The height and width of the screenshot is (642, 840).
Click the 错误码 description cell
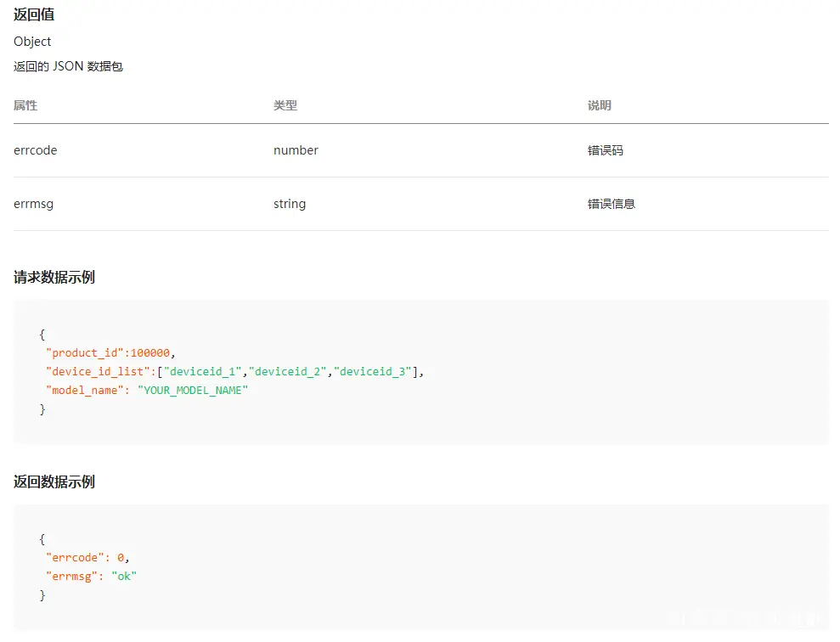click(605, 150)
